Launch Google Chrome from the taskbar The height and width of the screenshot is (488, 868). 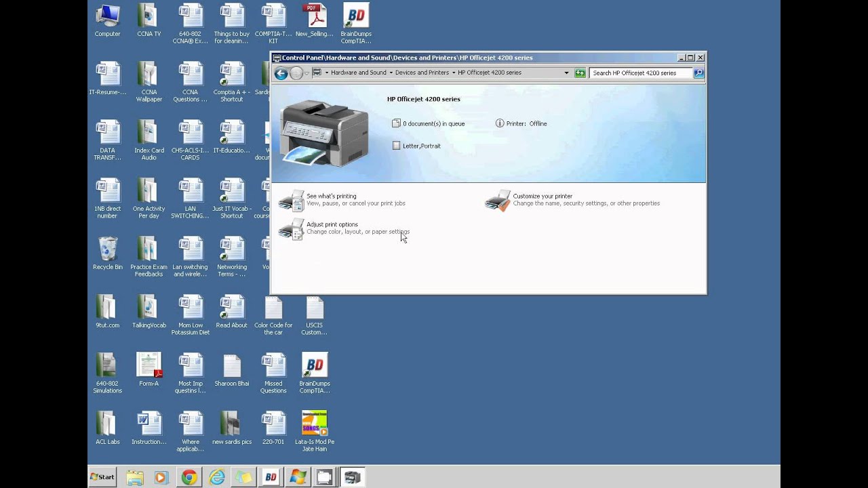pos(189,477)
